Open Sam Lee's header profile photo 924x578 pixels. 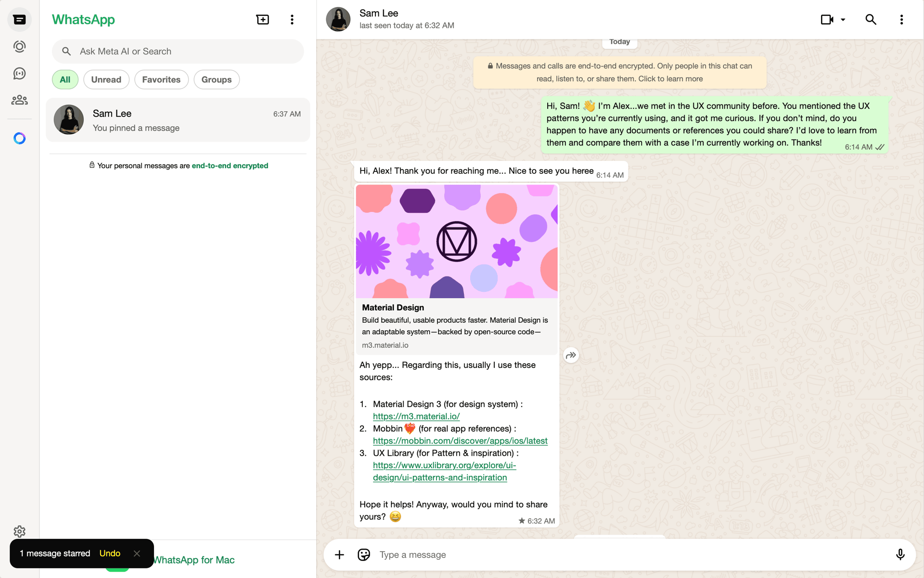pos(338,20)
